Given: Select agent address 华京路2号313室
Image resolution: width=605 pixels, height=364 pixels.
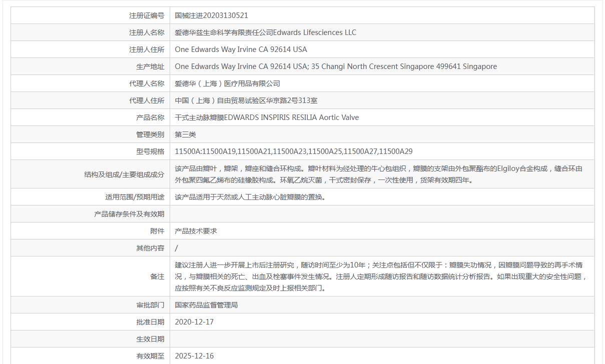Looking at the screenshot, I should click(x=246, y=100).
